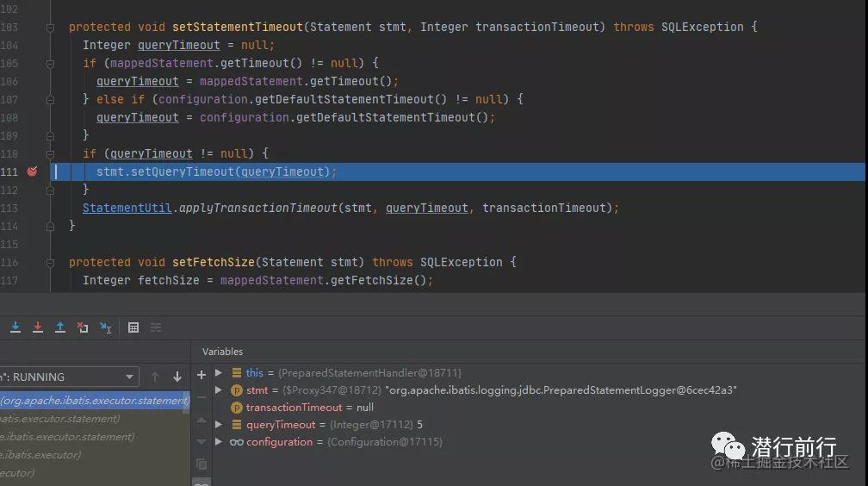The image size is (868, 486).
Task: Click the Force Step Into icon
Action: coord(38,327)
